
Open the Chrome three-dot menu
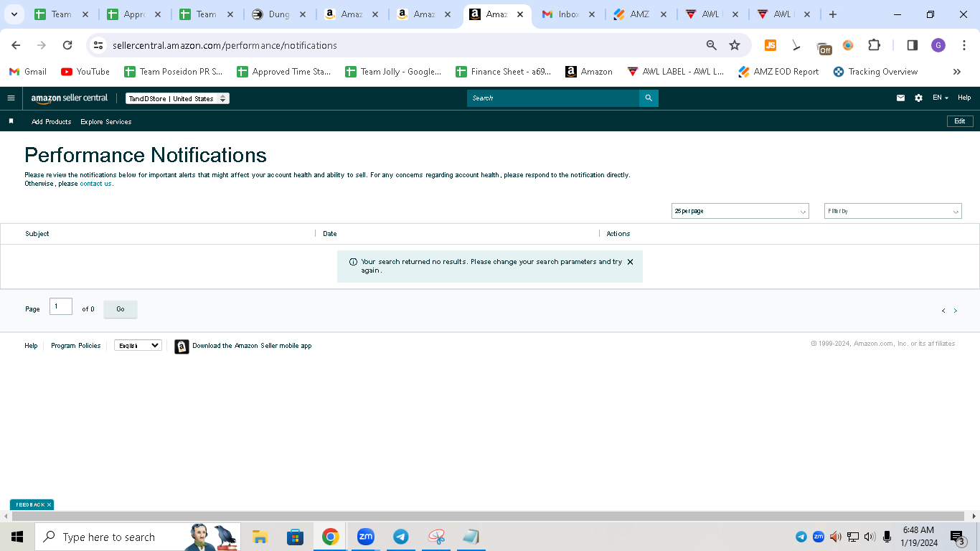coord(964,45)
